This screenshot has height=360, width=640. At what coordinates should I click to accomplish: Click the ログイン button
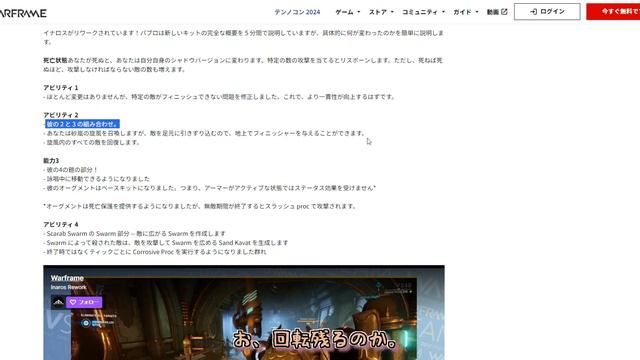(547, 11)
